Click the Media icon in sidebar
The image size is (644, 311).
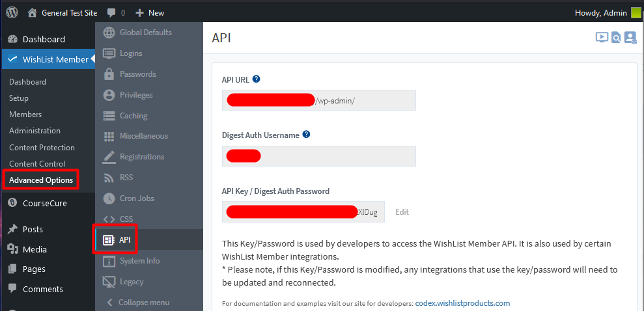coord(13,249)
